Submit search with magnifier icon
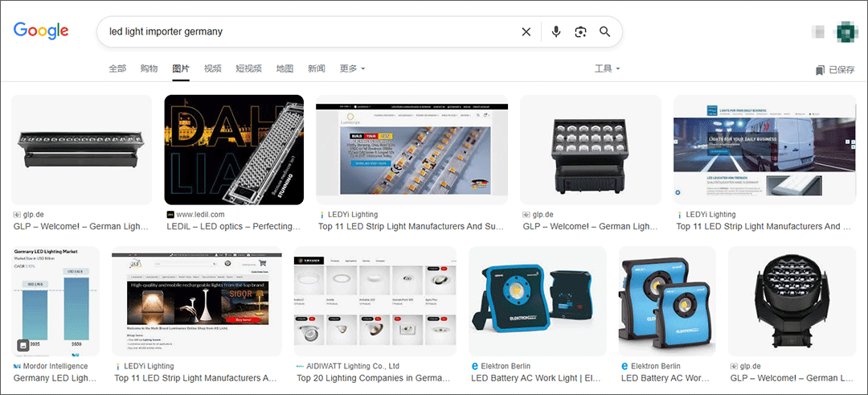Viewport: 868px width, 395px height. (604, 31)
